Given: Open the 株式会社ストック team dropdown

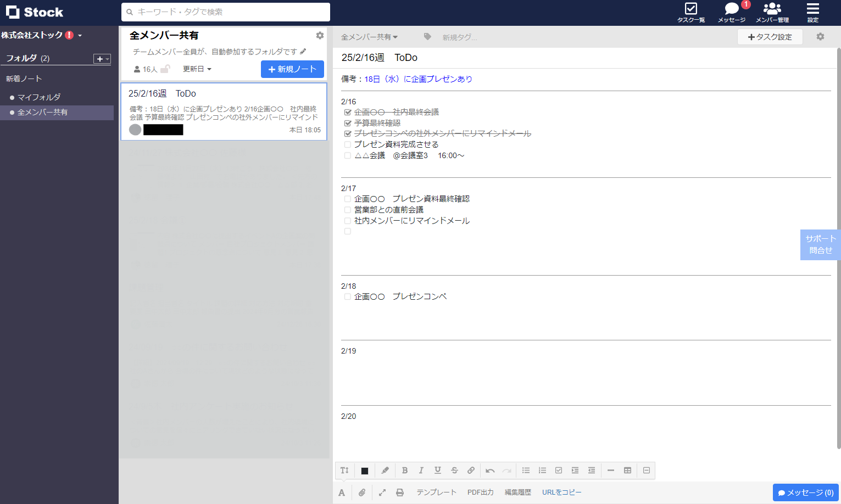Looking at the screenshot, I should pos(42,35).
